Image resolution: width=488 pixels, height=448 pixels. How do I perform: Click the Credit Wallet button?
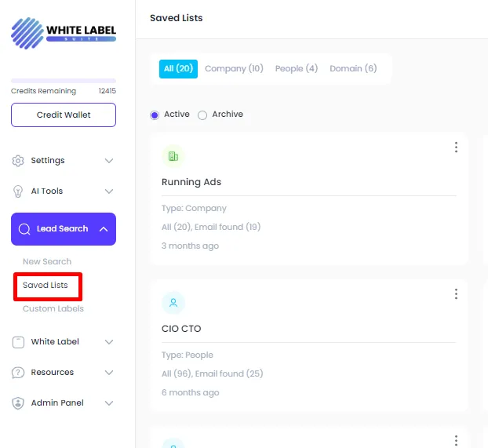click(64, 115)
